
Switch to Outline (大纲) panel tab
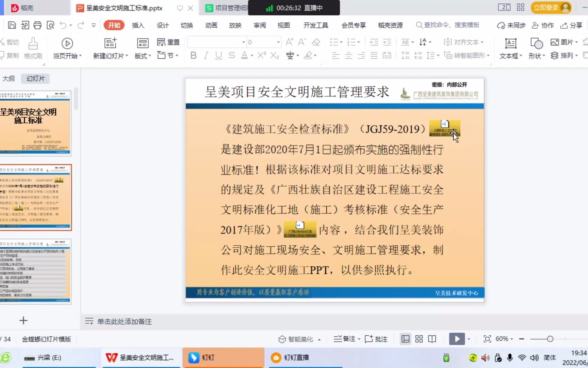click(9, 79)
